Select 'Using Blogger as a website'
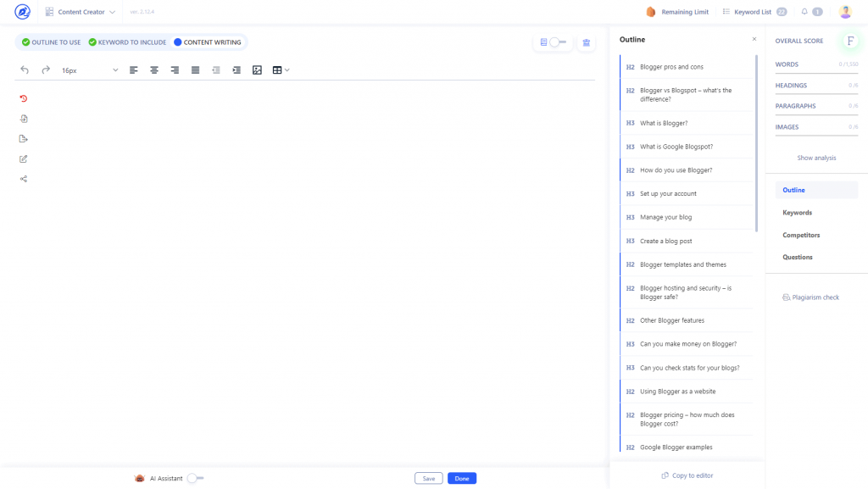This screenshot has height=489, width=868. point(687,391)
